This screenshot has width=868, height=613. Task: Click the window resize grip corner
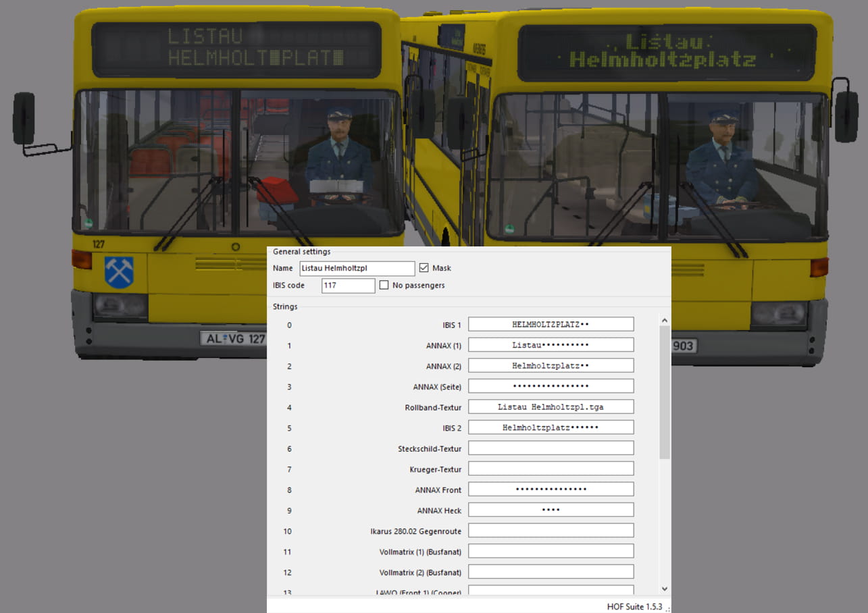[667, 609]
